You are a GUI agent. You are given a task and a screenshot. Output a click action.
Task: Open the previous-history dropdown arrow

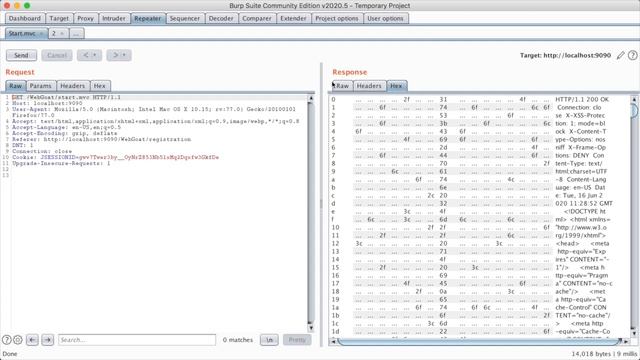pyautogui.click(x=96, y=55)
